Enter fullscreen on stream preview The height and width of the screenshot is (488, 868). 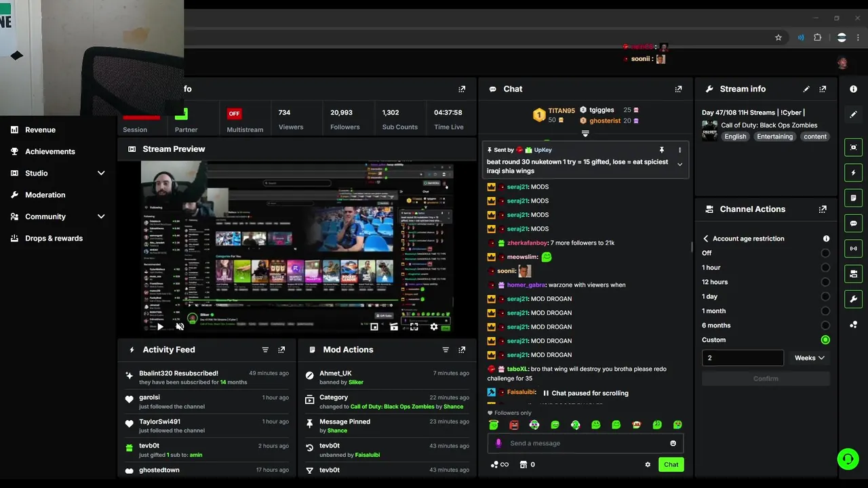[x=414, y=327]
